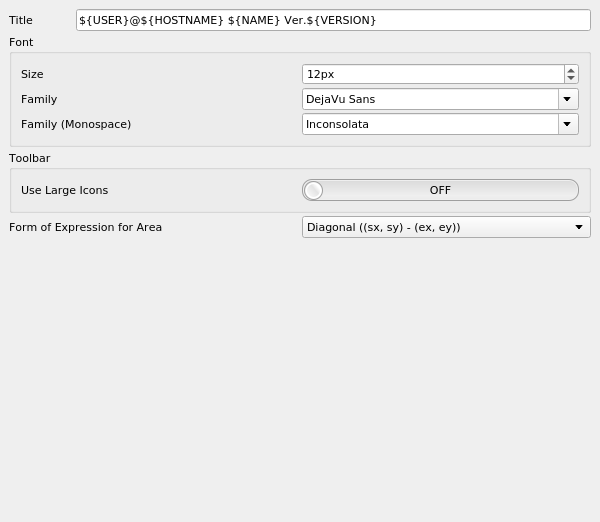Click the Size label
Screen dimensions: 600x522
click(32, 74)
